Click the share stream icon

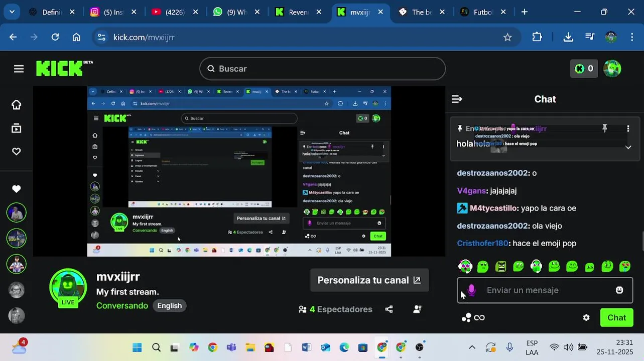389,309
